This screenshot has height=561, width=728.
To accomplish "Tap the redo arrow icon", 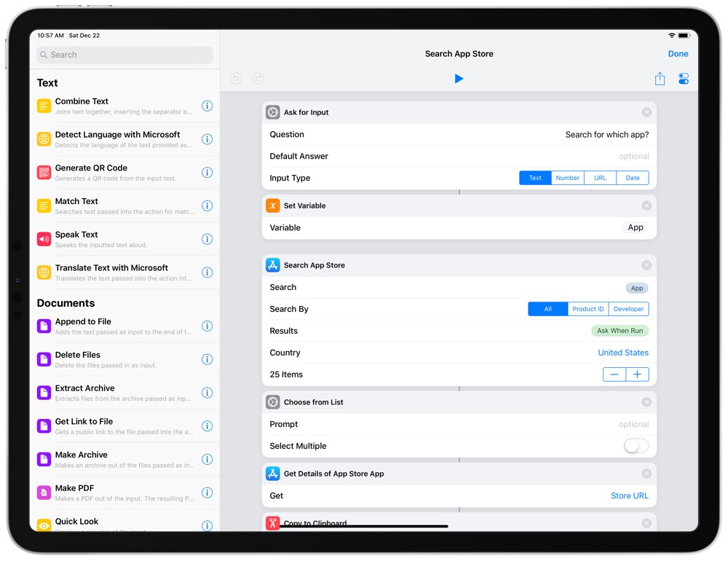I will pyautogui.click(x=258, y=79).
